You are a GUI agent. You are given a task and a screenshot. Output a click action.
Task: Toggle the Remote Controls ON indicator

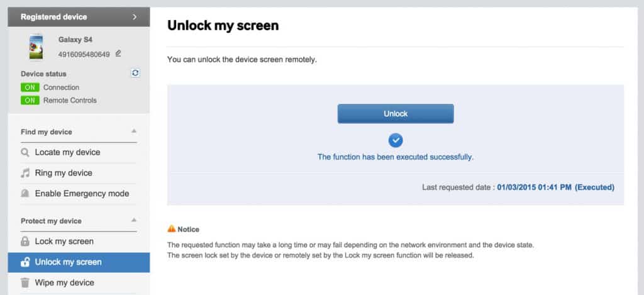point(30,100)
